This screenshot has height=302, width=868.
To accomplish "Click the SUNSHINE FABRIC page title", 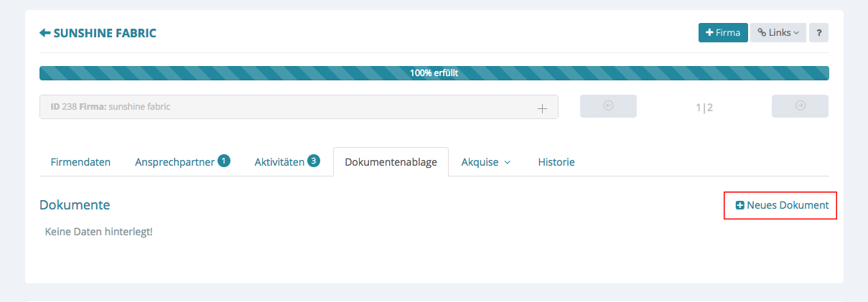I will (105, 33).
